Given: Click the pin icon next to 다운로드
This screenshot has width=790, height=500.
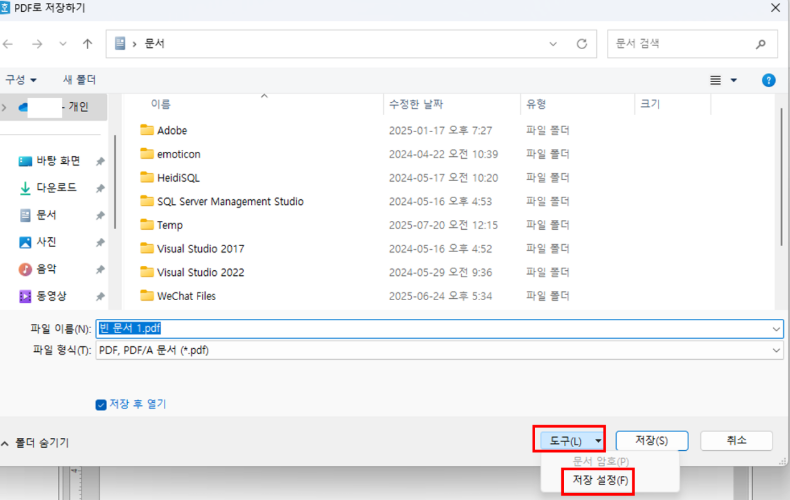Looking at the screenshot, I should coord(100,188).
